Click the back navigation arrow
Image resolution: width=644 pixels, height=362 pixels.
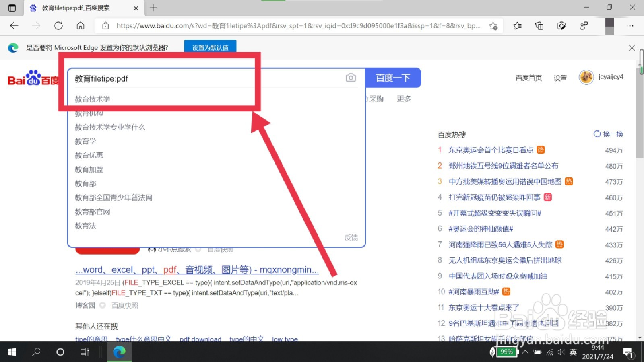click(13, 25)
